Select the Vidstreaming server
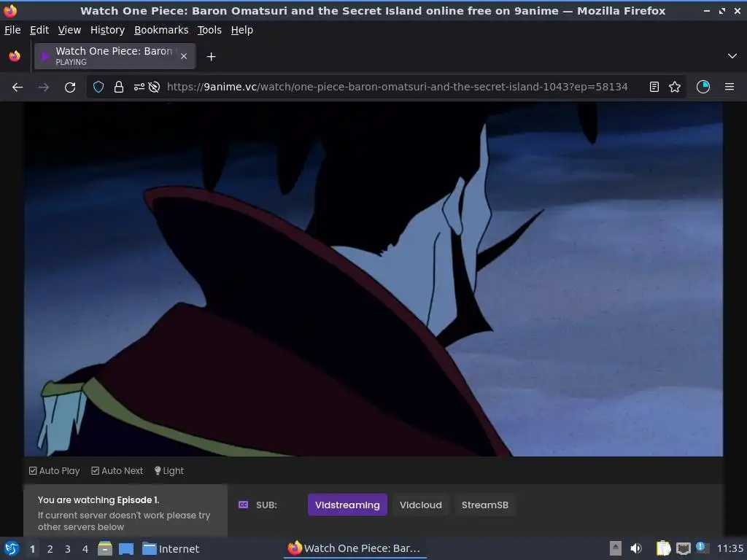 [347, 505]
